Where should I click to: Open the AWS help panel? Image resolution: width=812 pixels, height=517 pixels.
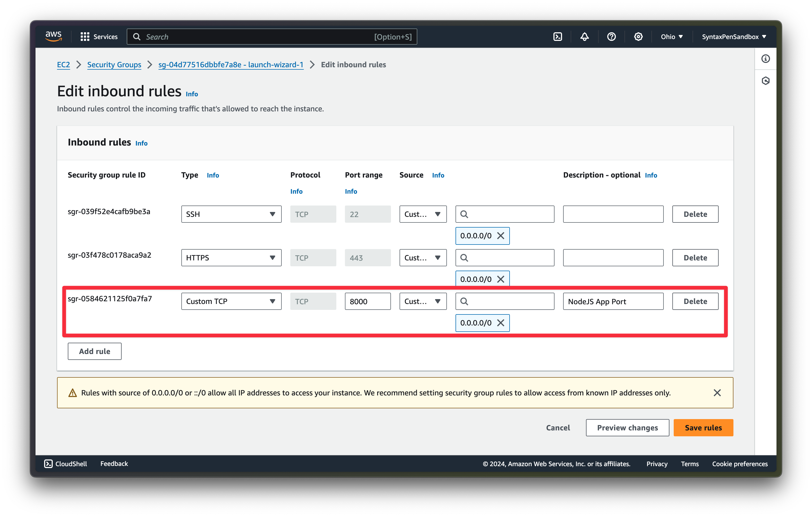click(611, 36)
